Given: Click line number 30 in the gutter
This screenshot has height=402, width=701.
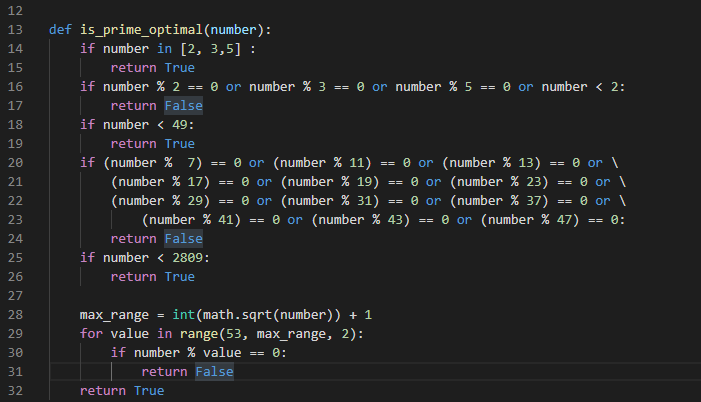Looking at the screenshot, I should [15, 353].
